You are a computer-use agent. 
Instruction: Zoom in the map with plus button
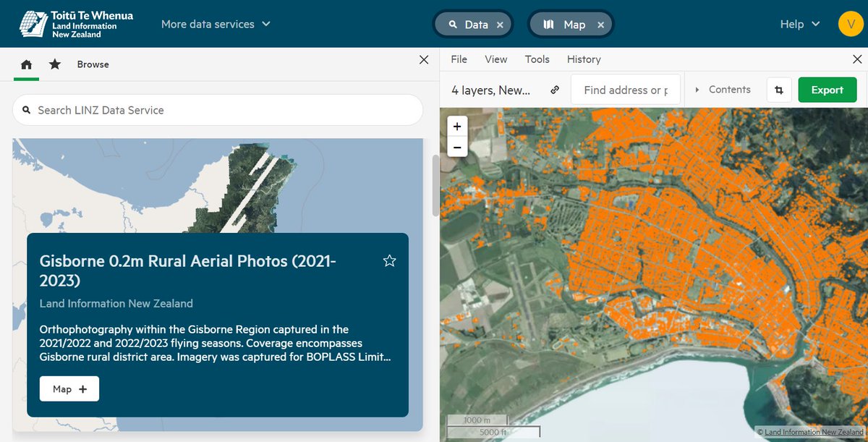[x=457, y=126]
